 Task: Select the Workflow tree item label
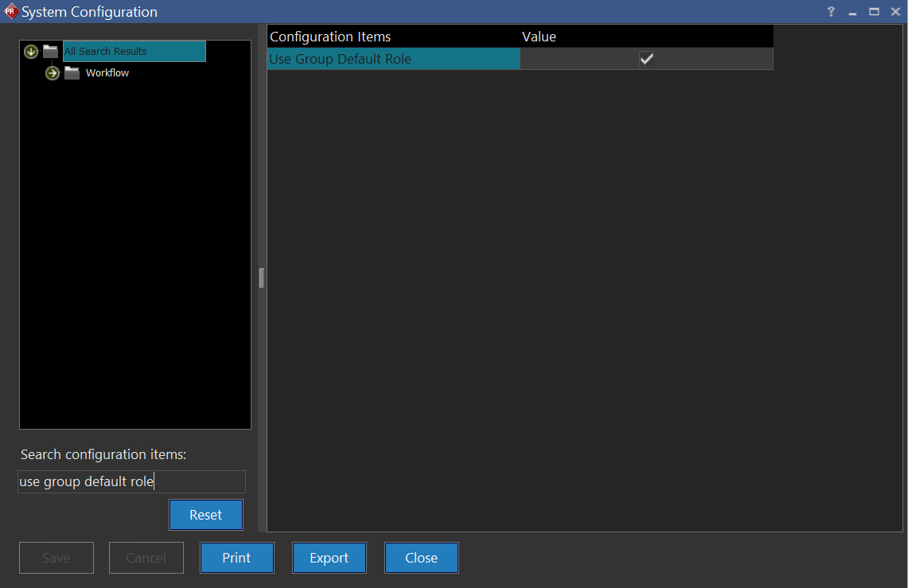click(x=107, y=73)
